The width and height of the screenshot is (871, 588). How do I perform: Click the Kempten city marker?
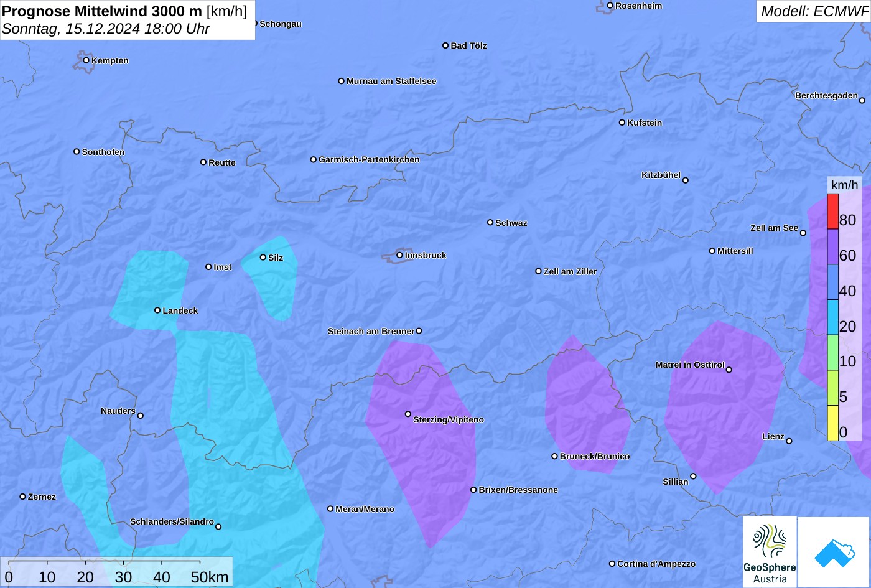pos(86,60)
